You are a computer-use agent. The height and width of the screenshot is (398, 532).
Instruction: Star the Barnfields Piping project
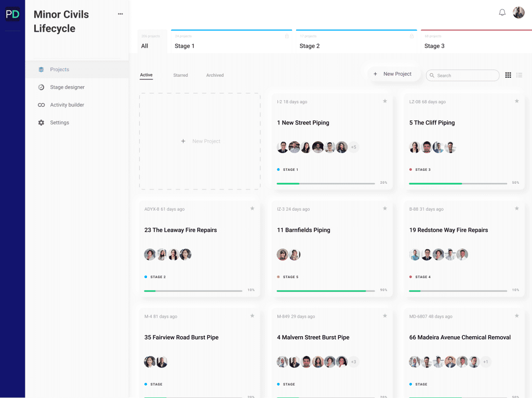click(x=385, y=209)
